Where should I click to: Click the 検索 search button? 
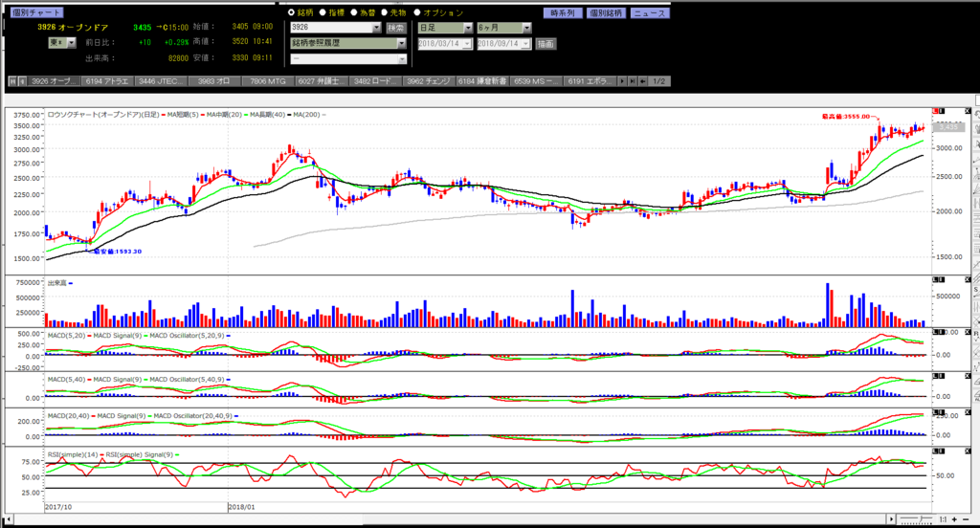[395, 28]
